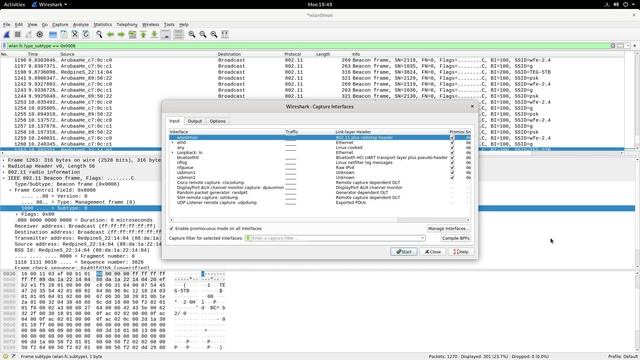
Task: Switch to the Options tab in Capture Interfaces
Action: pos(218,121)
